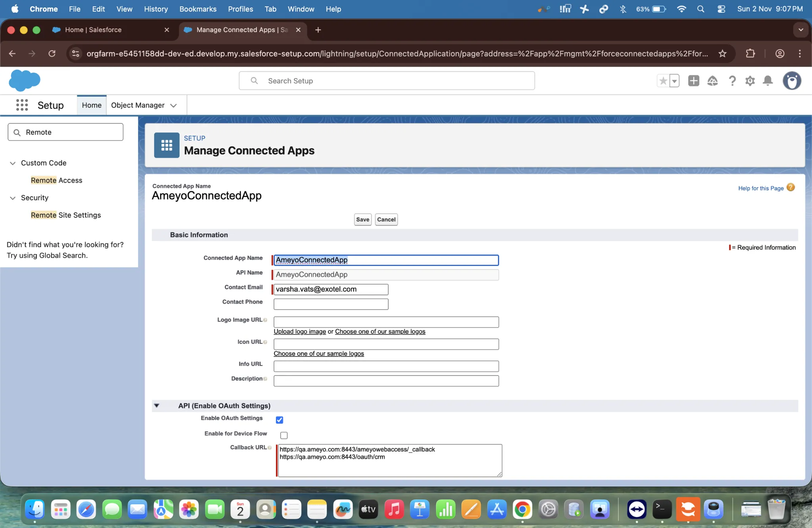Check Enable for Device Flow checkbox
Image resolution: width=812 pixels, height=528 pixels.
pyautogui.click(x=284, y=435)
